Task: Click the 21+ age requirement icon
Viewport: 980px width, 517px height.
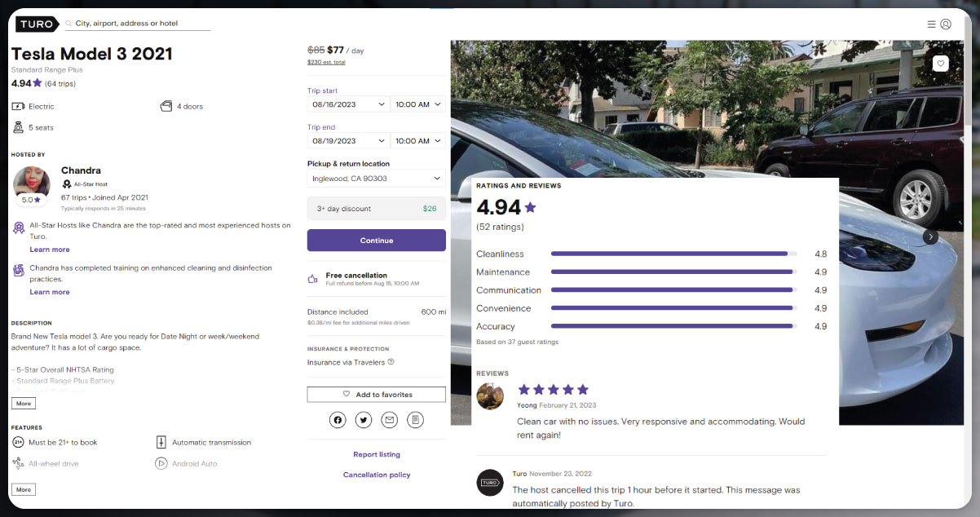Action: pyautogui.click(x=18, y=442)
